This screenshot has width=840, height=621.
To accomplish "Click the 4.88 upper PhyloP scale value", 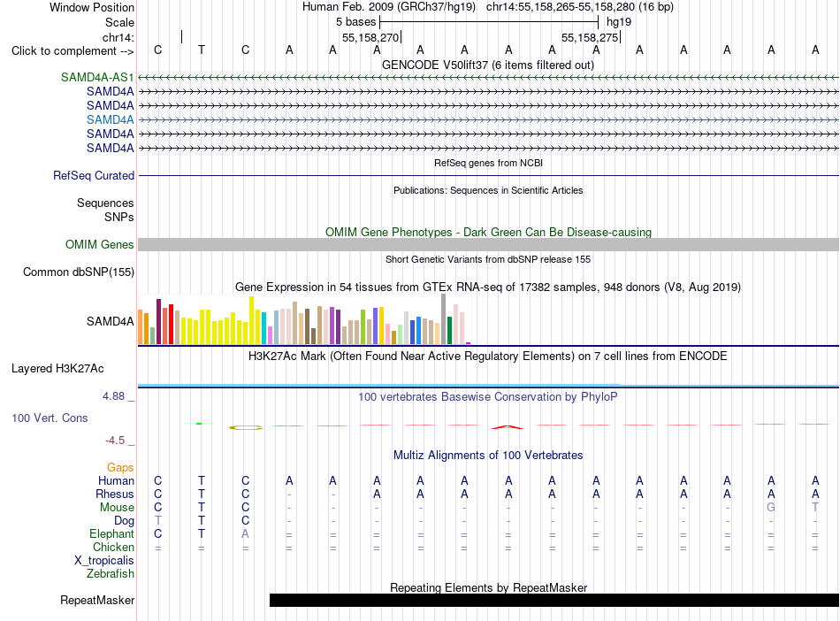I will (113, 396).
